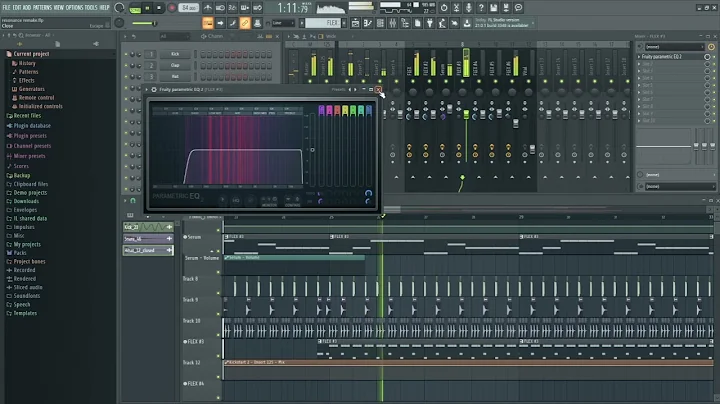Screen dimensions: 720x404
Task: Click the undo history circular arrow icon
Action: coord(444,8)
